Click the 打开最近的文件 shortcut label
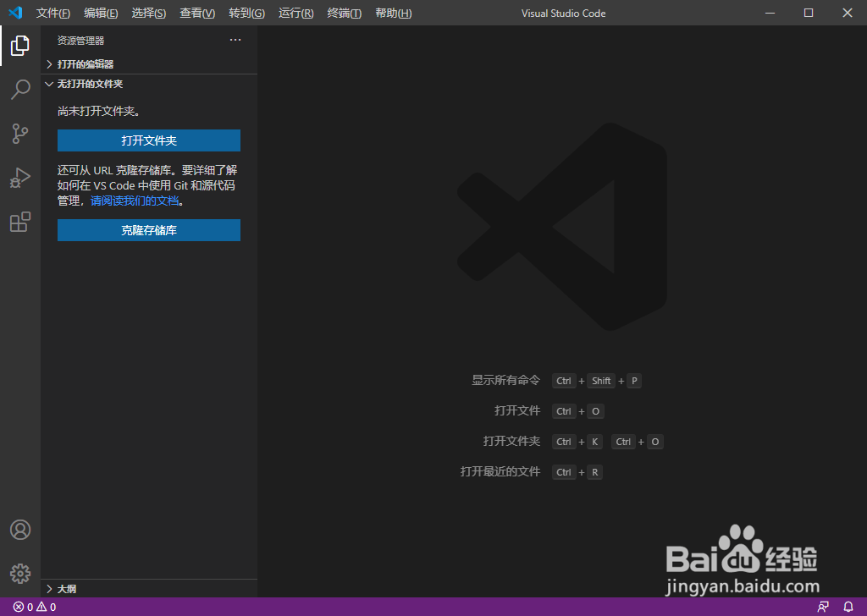This screenshot has height=616, width=867. 500,471
